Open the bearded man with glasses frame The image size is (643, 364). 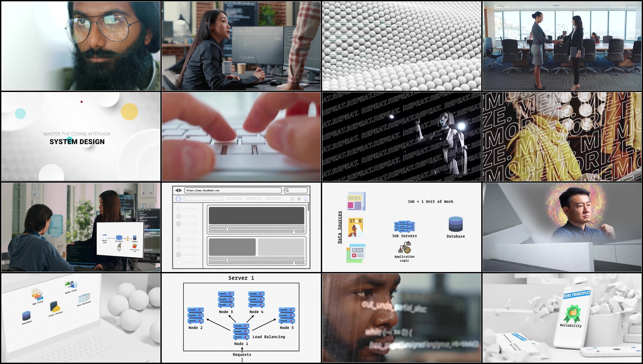point(81,46)
